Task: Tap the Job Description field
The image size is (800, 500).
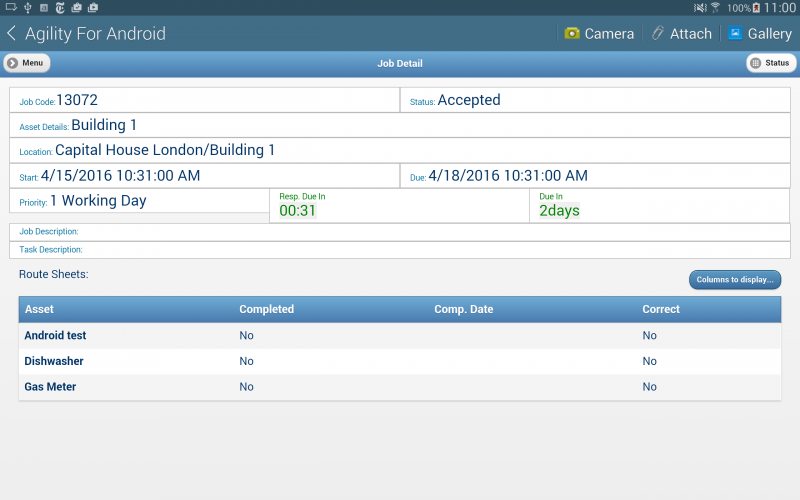Action: [x=400, y=232]
